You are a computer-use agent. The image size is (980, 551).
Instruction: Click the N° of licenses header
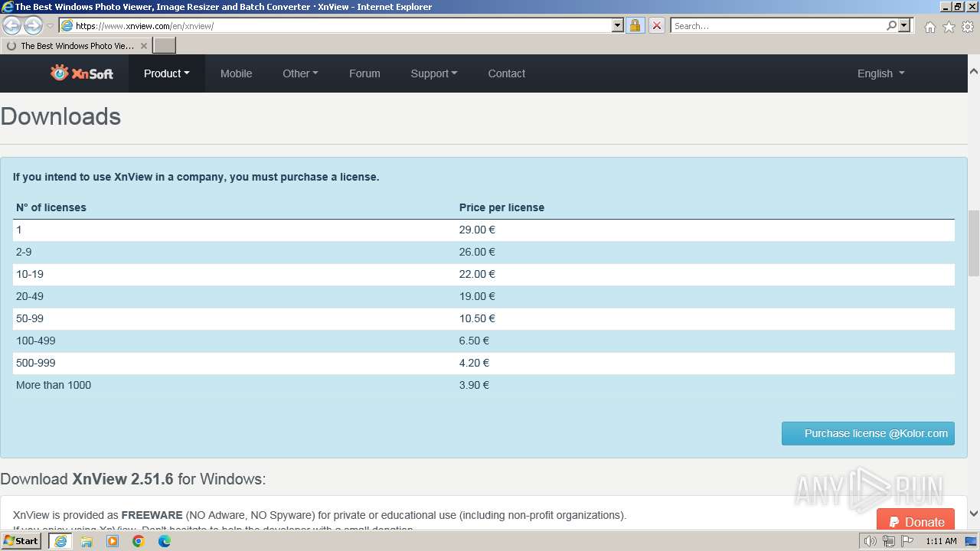[x=51, y=207]
